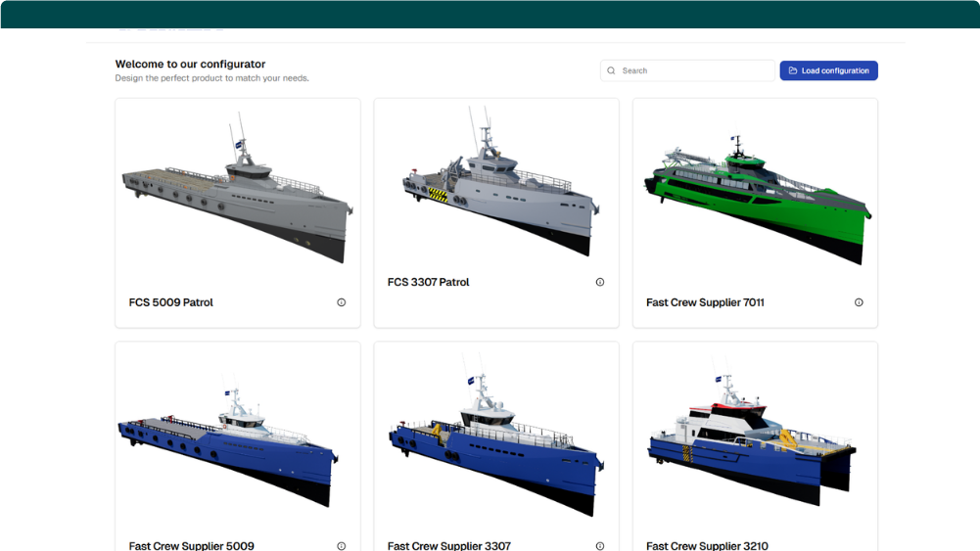Focus the Search input field
The height and width of the screenshot is (551, 980).
(687, 70)
